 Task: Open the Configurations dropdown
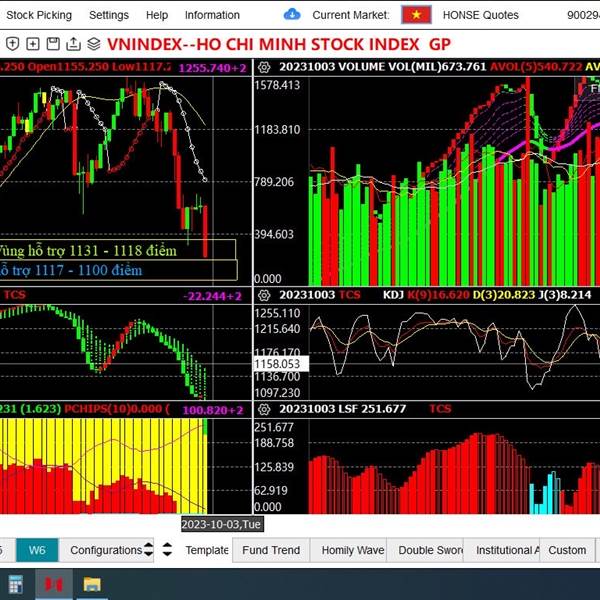click(107, 550)
